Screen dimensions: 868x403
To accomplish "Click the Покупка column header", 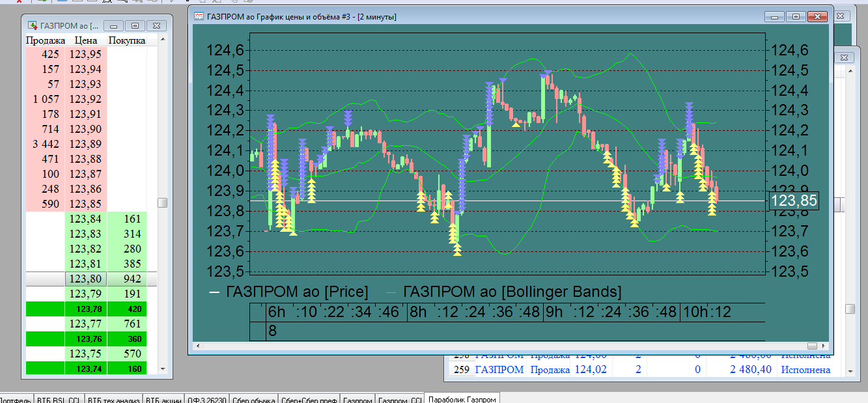I will pyautogui.click(x=126, y=40).
